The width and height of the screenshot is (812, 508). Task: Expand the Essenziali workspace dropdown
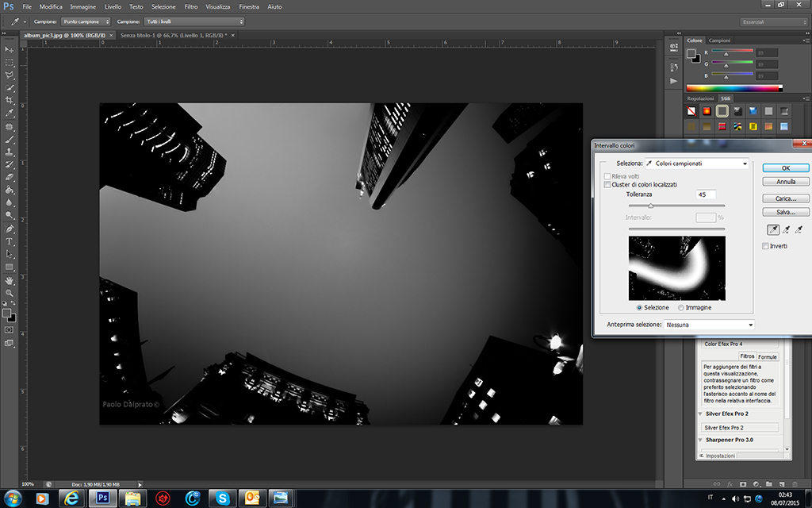(x=774, y=21)
